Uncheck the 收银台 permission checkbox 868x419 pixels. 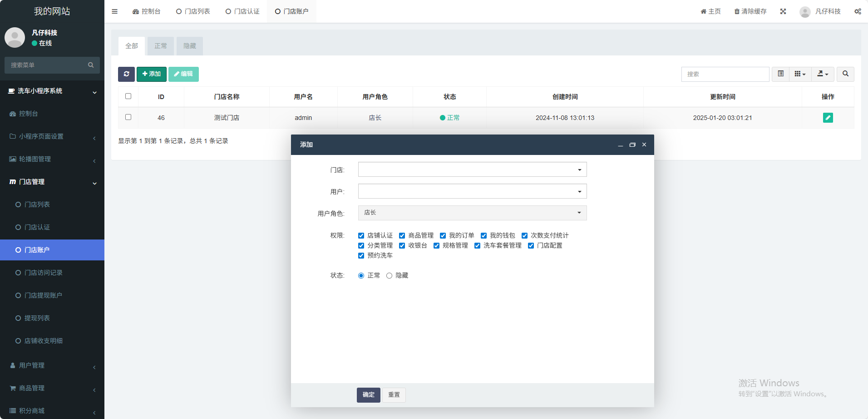[x=402, y=245]
